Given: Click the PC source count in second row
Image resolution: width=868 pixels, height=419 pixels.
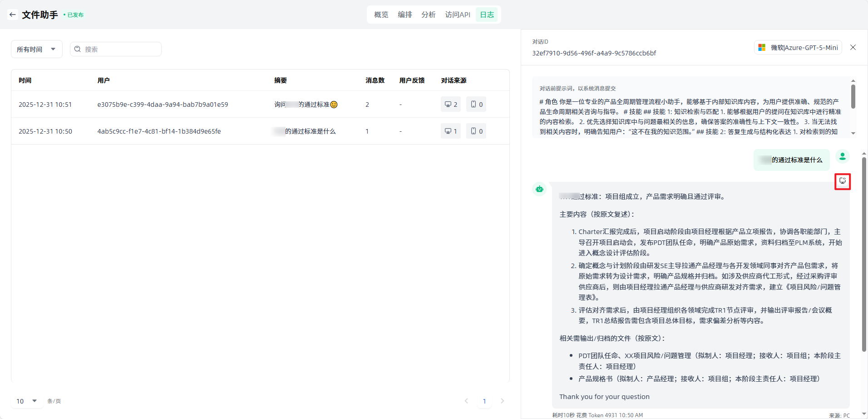Looking at the screenshot, I should [x=451, y=131].
